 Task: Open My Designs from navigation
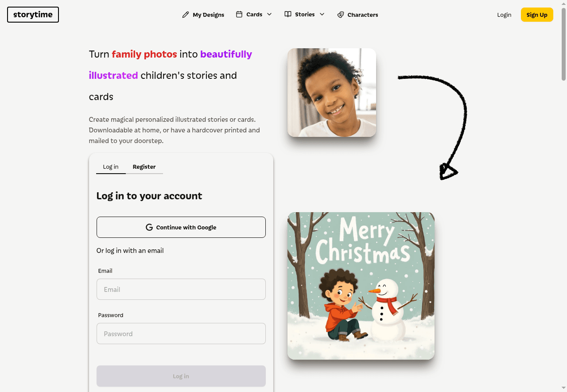coord(203,15)
